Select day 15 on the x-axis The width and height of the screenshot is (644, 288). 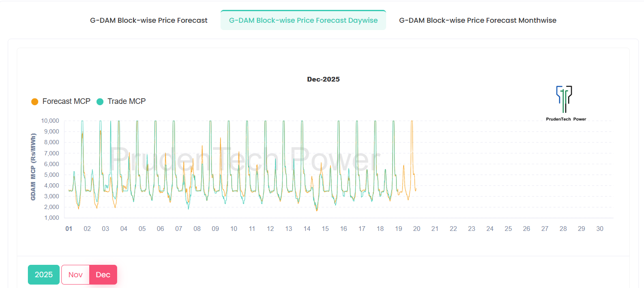coord(325,228)
